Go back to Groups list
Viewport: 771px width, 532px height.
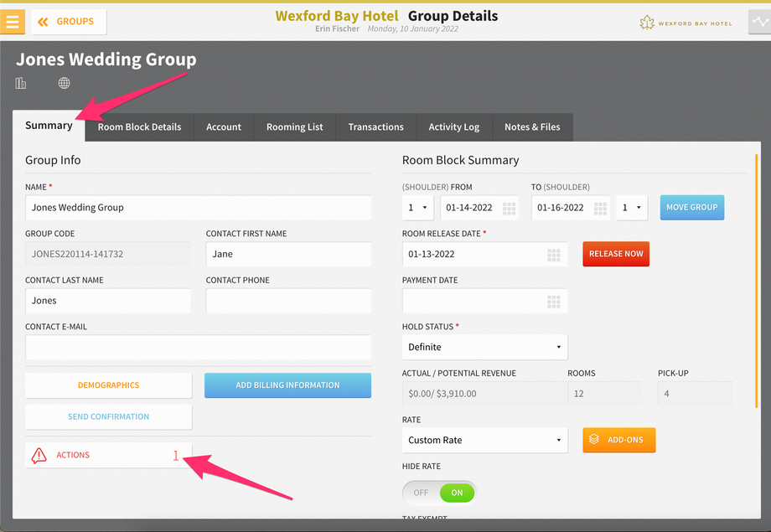pyautogui.click(x=69, y=22)
